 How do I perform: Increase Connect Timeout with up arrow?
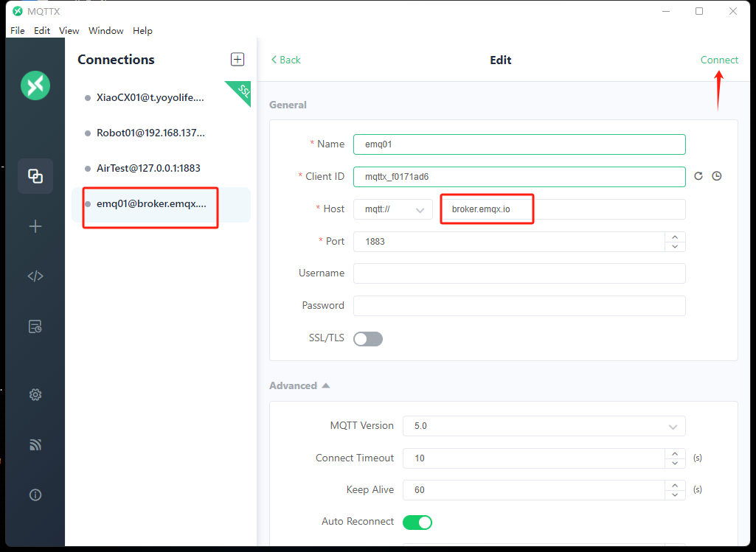(x=675, y=454)
